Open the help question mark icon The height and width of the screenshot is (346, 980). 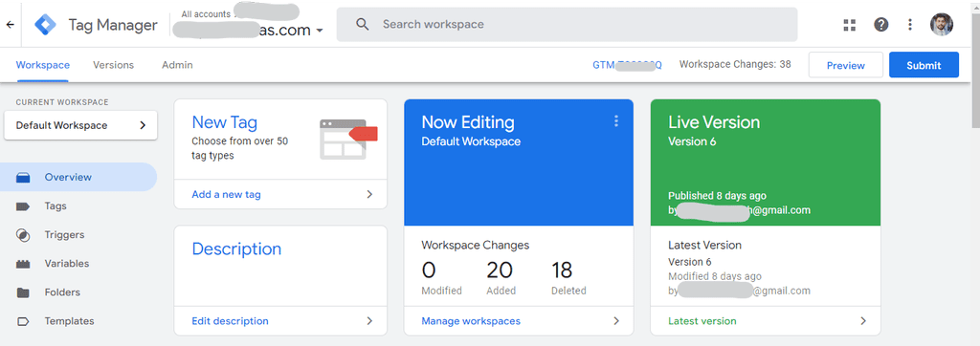[881, 24]
